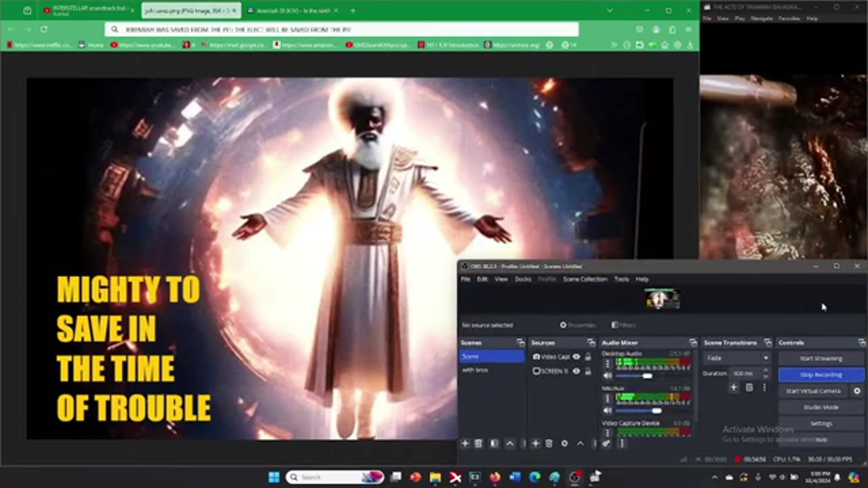This screenshot has width=868, height=488.
Task: Mute Mic/Aux speaker icon
Action: pos(608,410)
